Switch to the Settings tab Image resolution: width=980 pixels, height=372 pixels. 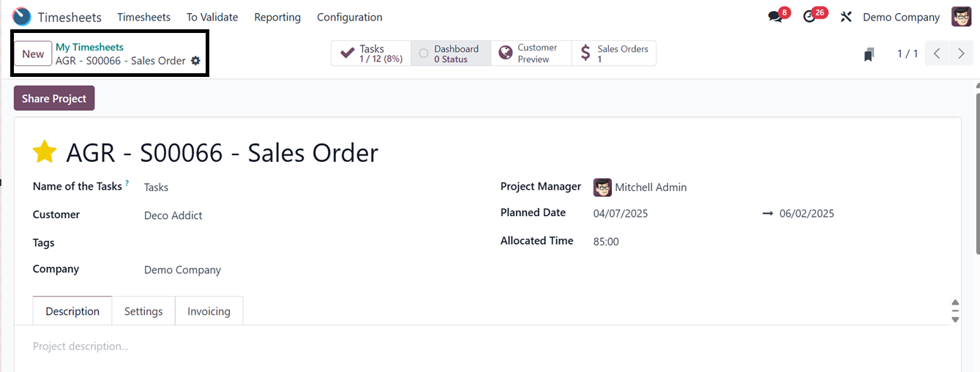pyautogui.click(x=143, y=311)
